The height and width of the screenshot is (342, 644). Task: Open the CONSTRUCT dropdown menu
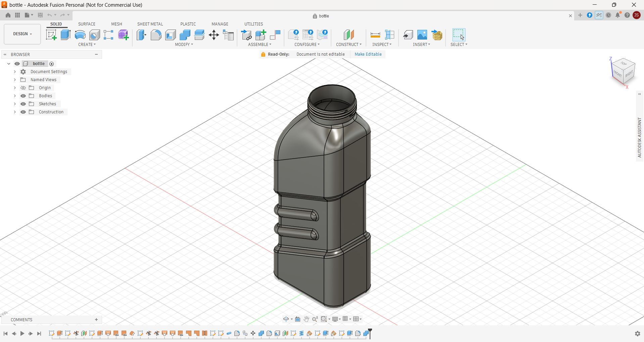click(349, 44)
